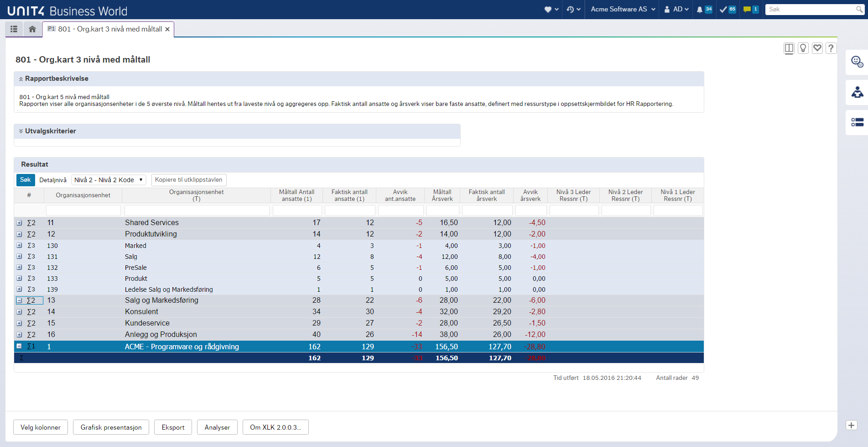Viewport: 868px width, 447px height.
Task: Open the AD user account menu
Action: 676,9
